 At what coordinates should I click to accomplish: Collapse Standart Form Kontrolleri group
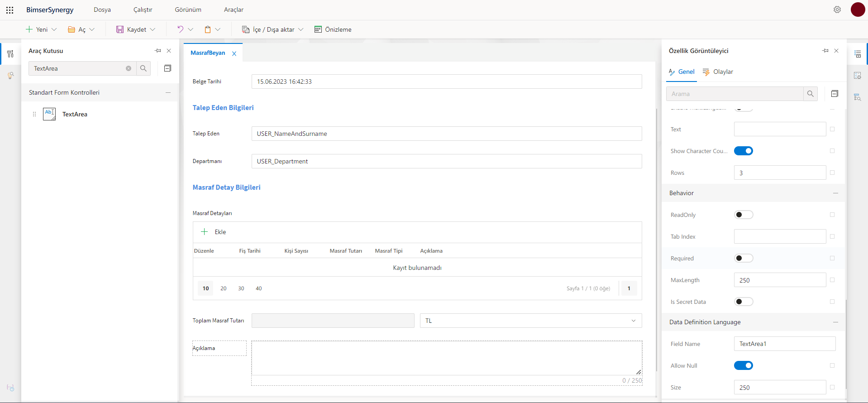pyautogui.click(x=168, y=92)
